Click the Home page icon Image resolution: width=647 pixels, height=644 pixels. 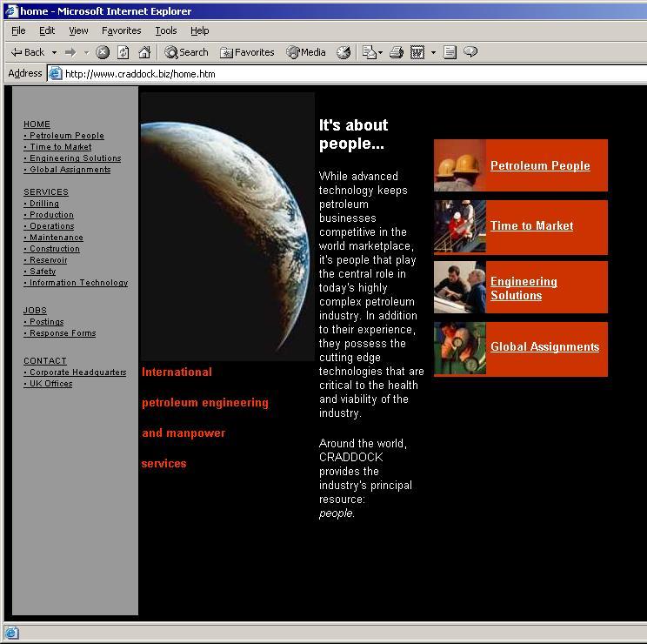click(144, 52)
